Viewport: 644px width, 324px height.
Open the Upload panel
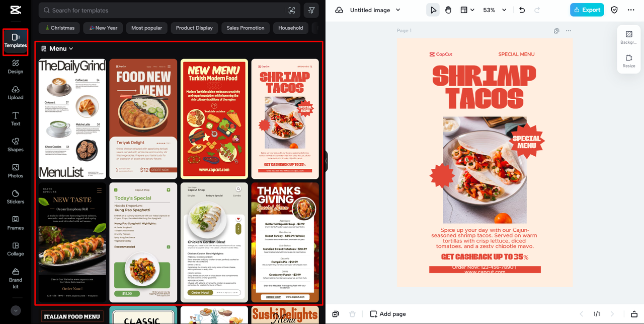click(x=16, y=93)
